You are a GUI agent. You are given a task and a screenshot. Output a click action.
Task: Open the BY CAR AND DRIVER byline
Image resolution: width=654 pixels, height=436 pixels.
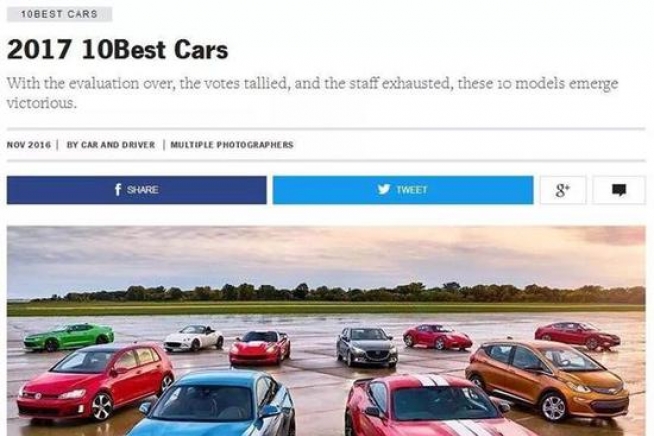111,145
